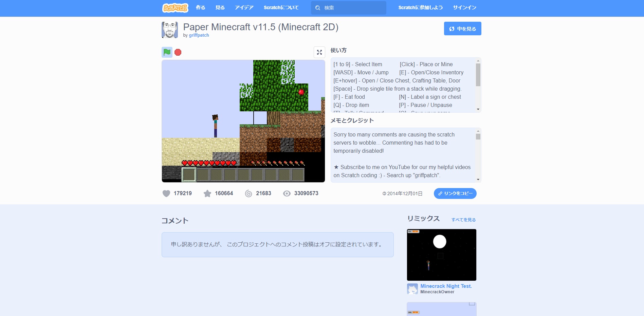Click the comments-disabled notice box
The width and height of the screenshot is (644, 316).
pos(278,245)
